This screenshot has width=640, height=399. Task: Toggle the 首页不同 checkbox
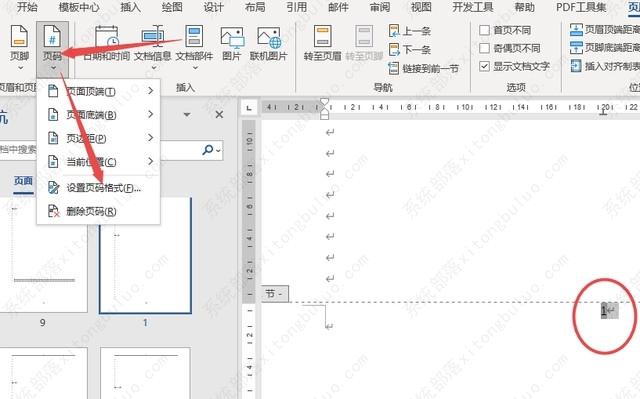(x=484, y=30)
